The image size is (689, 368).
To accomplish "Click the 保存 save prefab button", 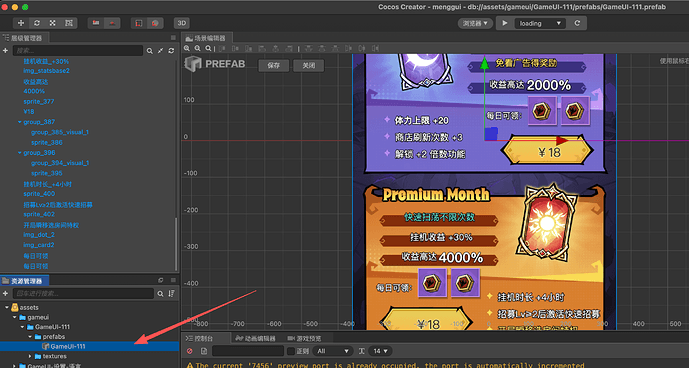I will pos(274,66).
